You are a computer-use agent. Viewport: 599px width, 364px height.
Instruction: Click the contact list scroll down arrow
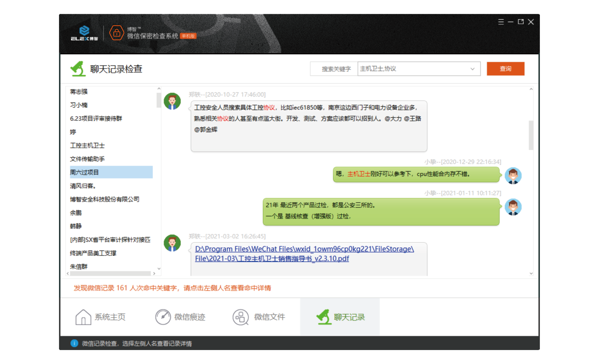[x=159, y=268]
